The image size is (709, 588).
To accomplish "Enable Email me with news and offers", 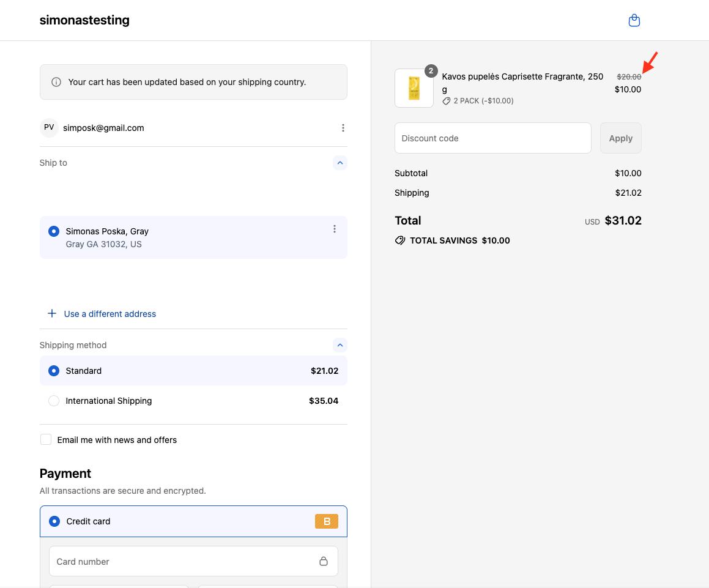I will tap(46, 440).
